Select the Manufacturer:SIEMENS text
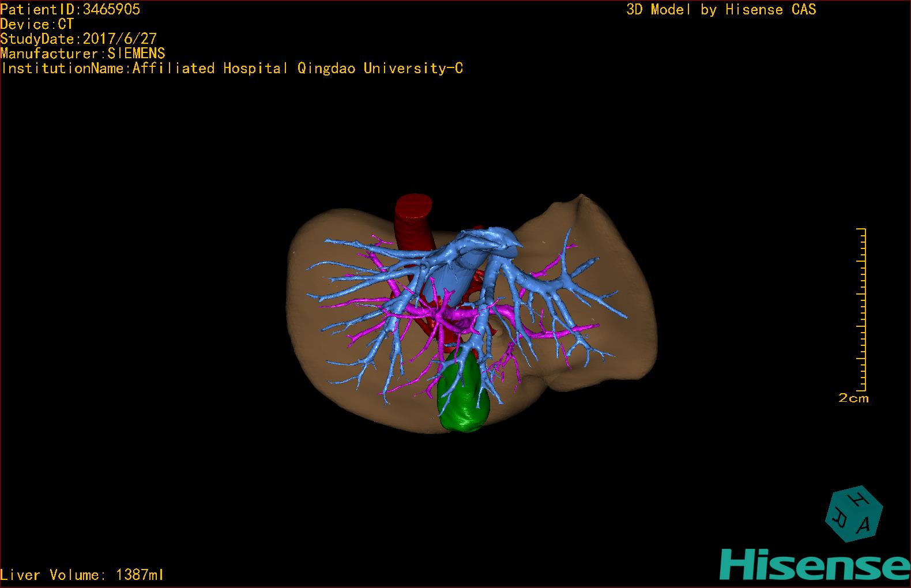The height and width of the screenshot is (588, 911). click(82, 54)
